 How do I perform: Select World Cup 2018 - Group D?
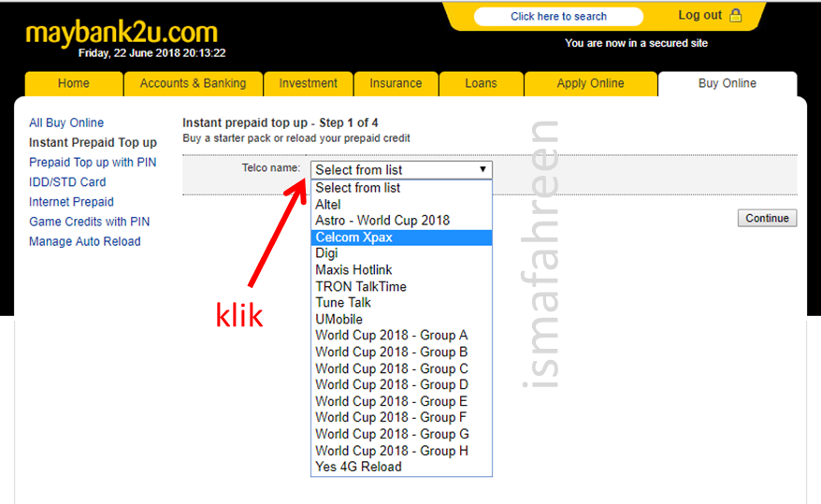coord(401,384)
